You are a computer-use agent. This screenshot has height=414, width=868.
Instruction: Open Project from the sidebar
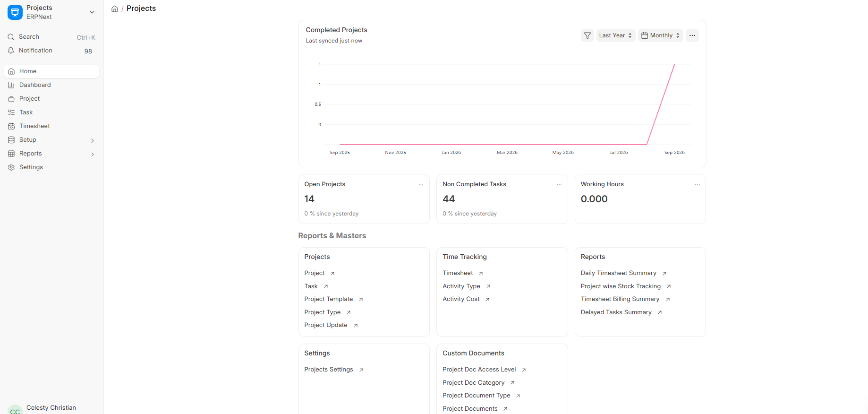tap(51, 99)
